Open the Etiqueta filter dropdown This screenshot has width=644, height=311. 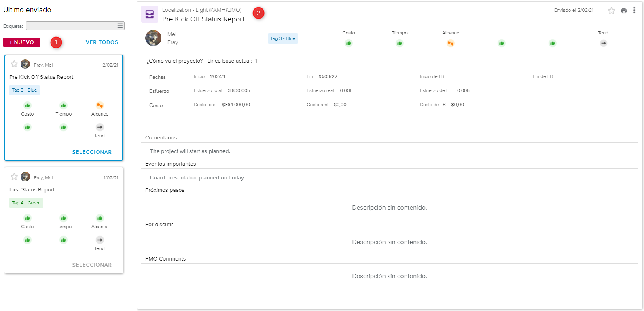(75, 26)
